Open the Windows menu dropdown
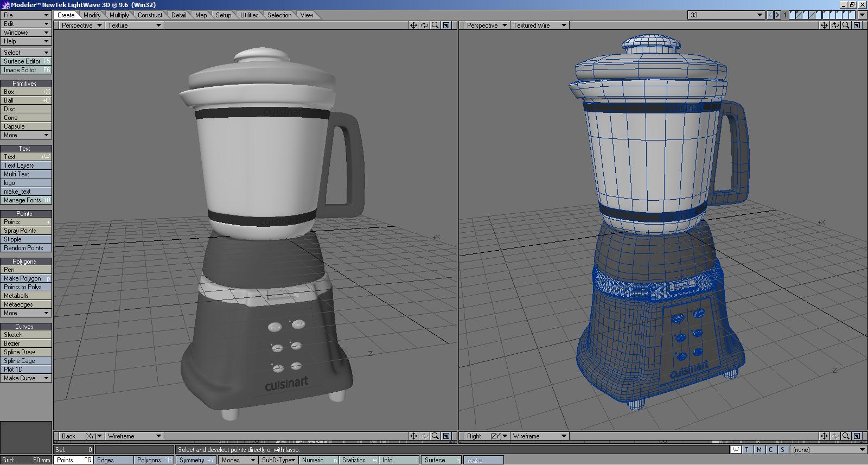The width and height of the screenshot is (868, 465). [26, 33]
